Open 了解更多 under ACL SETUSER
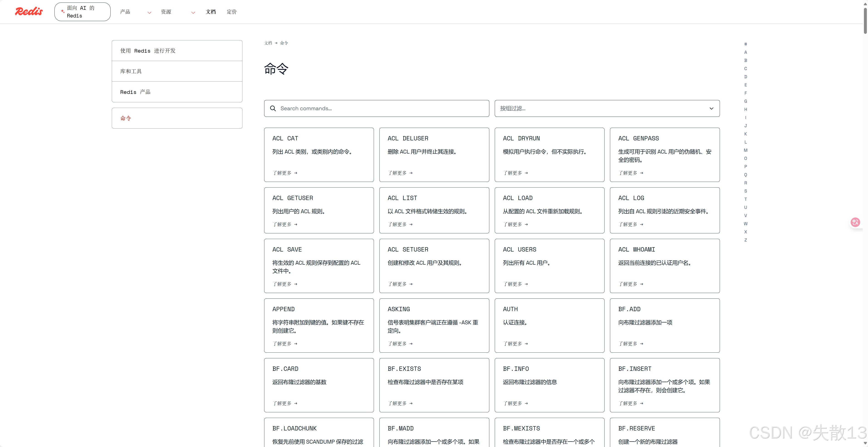Image resolution: width=868 pixels, height=447 pixels. pyautogui.click(x=400, y=284)
